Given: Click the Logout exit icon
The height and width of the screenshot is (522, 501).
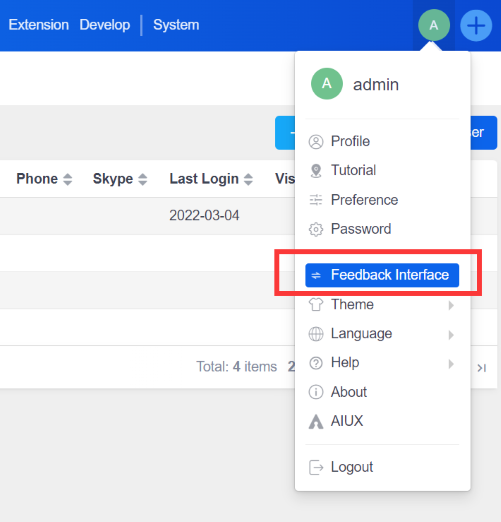Looking at the screenshot, I should coord(316,467).
